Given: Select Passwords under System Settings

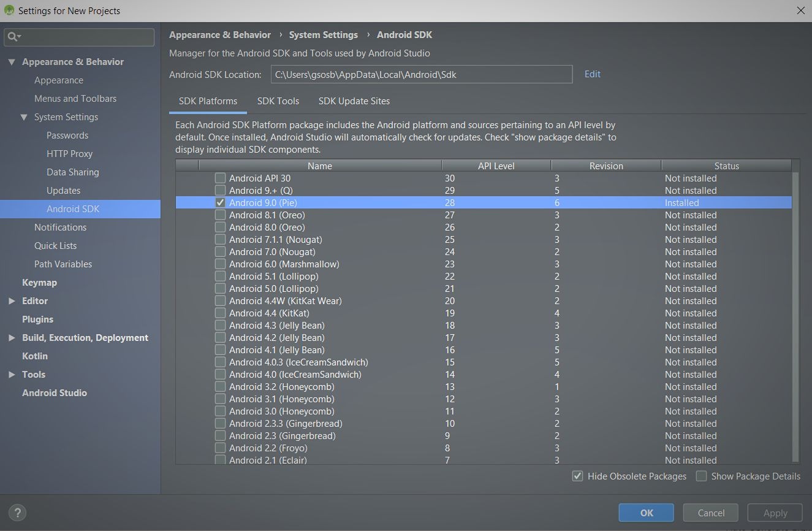Looking at the screenshot, I should click(67, 136).
